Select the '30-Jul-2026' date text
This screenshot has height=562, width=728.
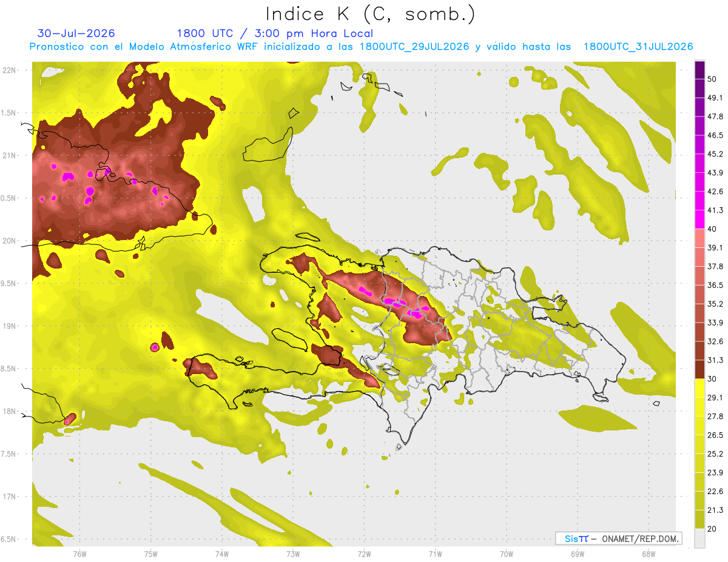76,33
